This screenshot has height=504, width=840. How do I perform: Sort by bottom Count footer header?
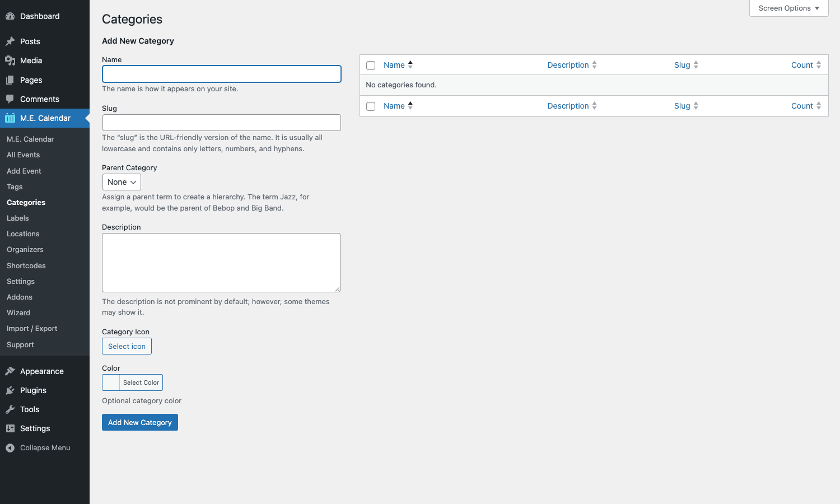point(802,106)
